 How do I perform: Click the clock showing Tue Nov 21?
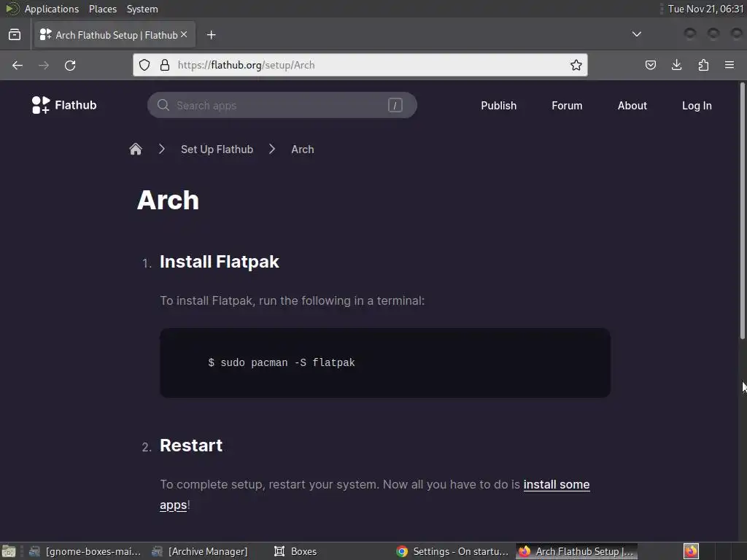(705, 9)
